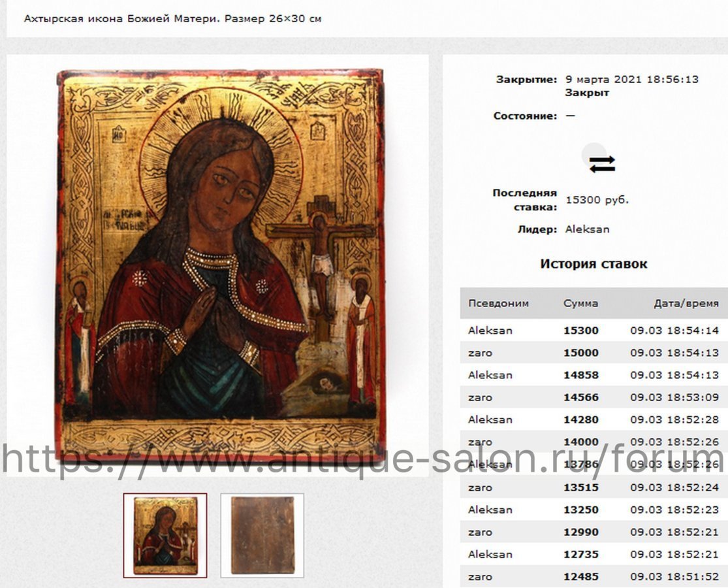The height and width of the screenshot is (588, 728).
Task: Select the last bid value '15300 руб.'
Action: coord(597,200)
